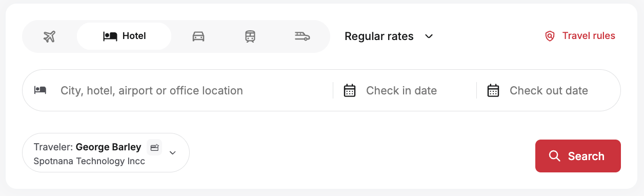Click the bed icon in location field

(x=41, y=90)
